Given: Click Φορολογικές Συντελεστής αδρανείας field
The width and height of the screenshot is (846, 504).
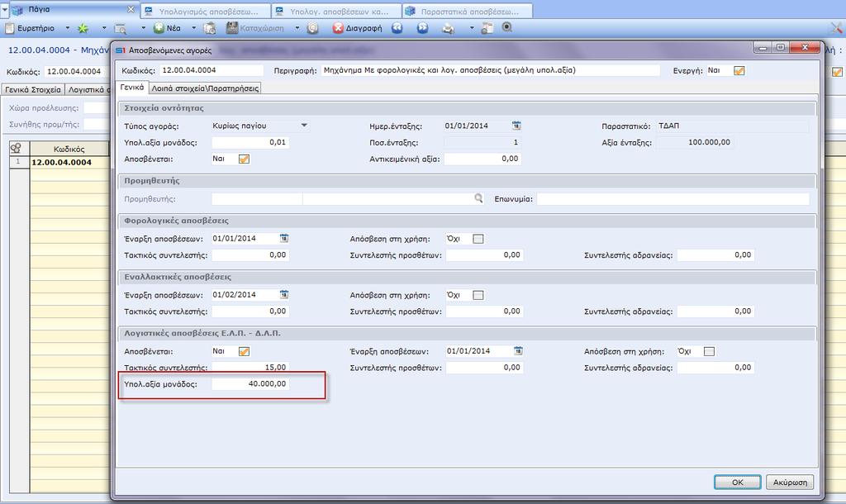Looking at the screenshot, I should 716,254.
